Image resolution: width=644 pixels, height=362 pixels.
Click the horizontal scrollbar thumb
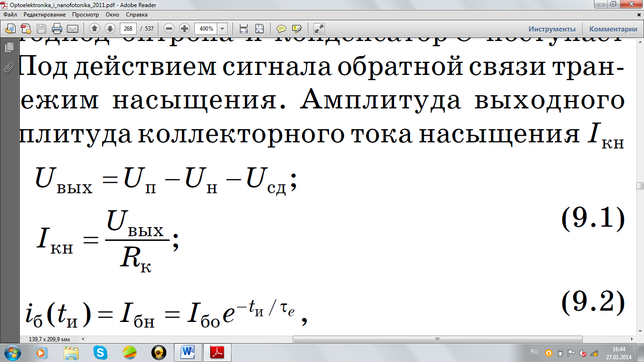(438, 339)
